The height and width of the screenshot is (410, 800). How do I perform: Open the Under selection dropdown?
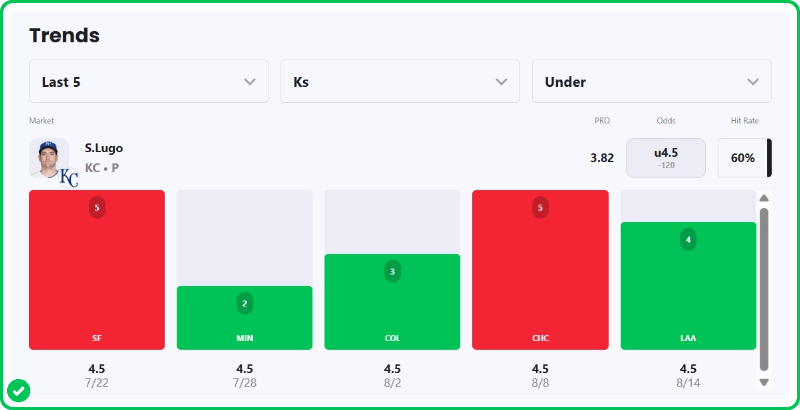[652, 82]
